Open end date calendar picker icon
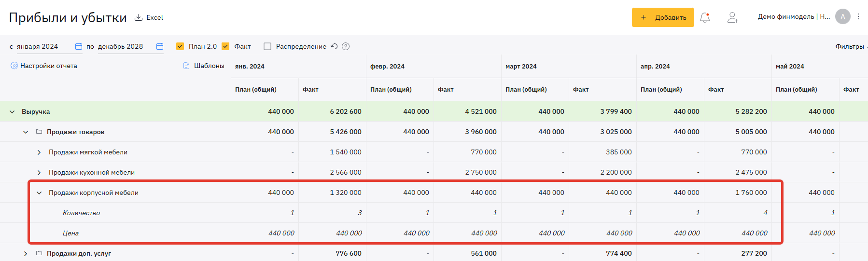Viewport: 868px width, 261px height. coord(160,46)
